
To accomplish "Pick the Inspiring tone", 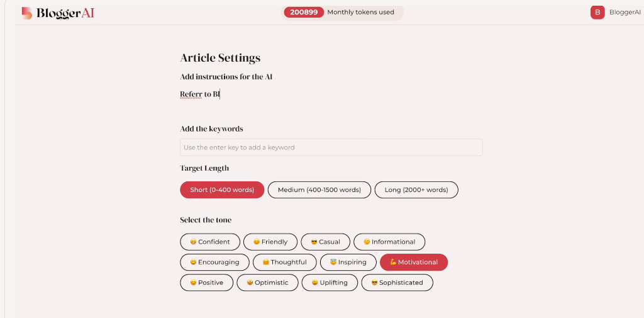I will pyautogui.click(x=348, y=262).
